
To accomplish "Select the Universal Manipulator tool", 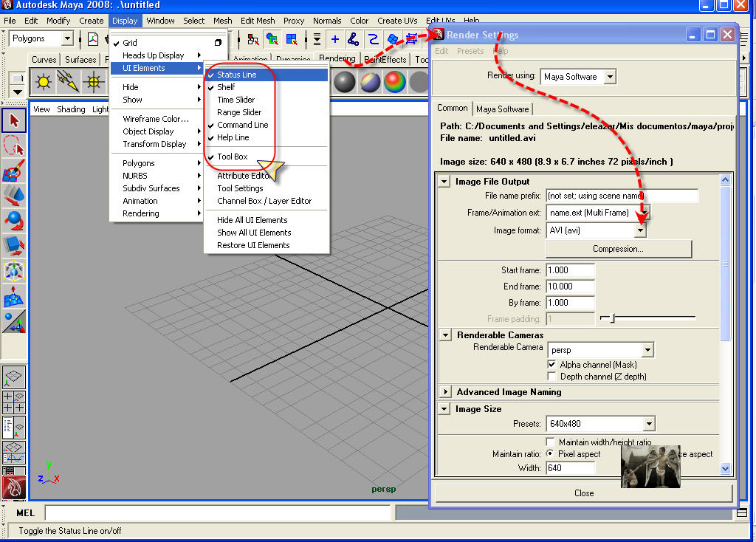I will click(x=14, y=270).
